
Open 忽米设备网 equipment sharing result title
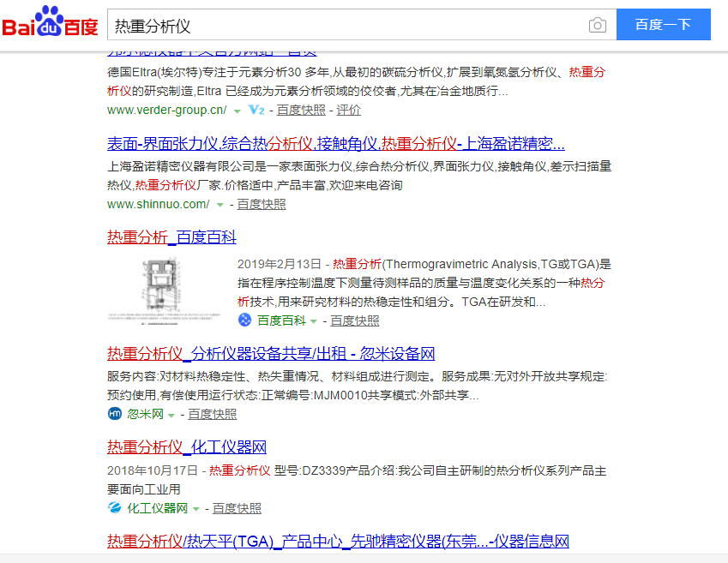(x=271, y=353)
